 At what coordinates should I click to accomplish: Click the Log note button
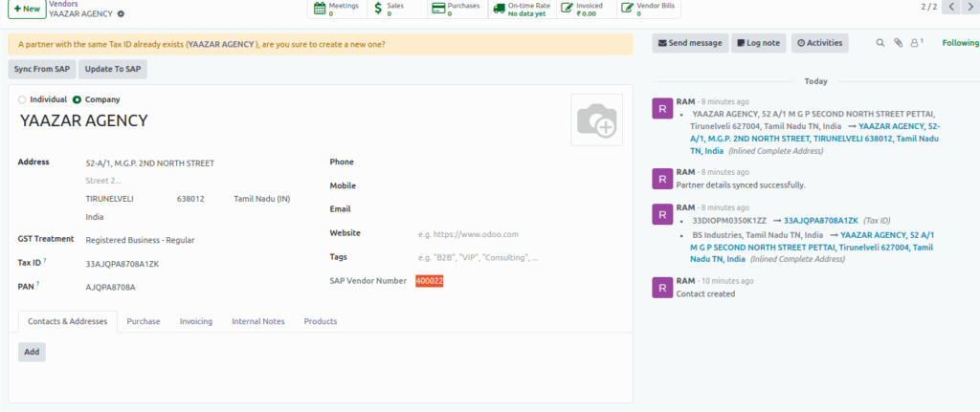[x=759, y=43]
